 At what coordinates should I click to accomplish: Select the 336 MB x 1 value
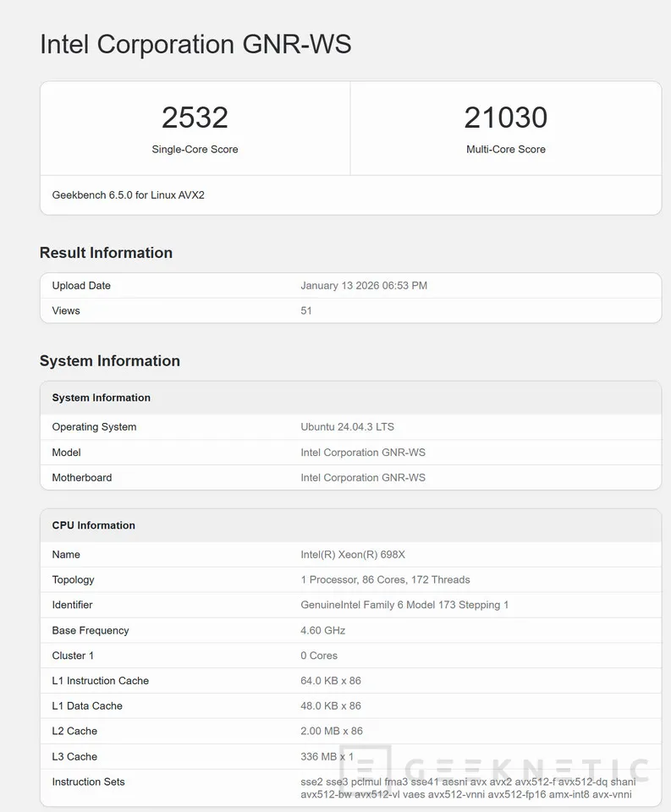tap(327, 756)
